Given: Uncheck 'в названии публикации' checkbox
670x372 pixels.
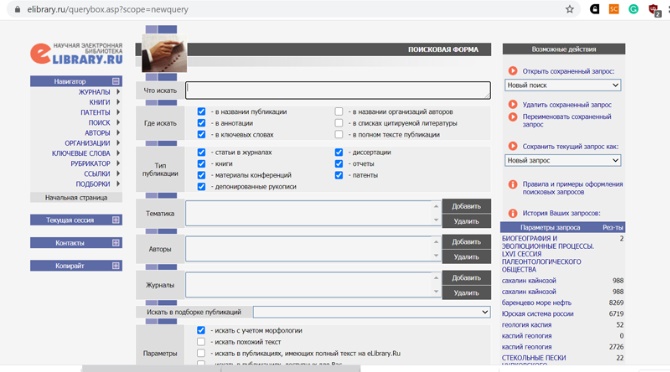Looking at the screenshot, I should click(201, 111).
